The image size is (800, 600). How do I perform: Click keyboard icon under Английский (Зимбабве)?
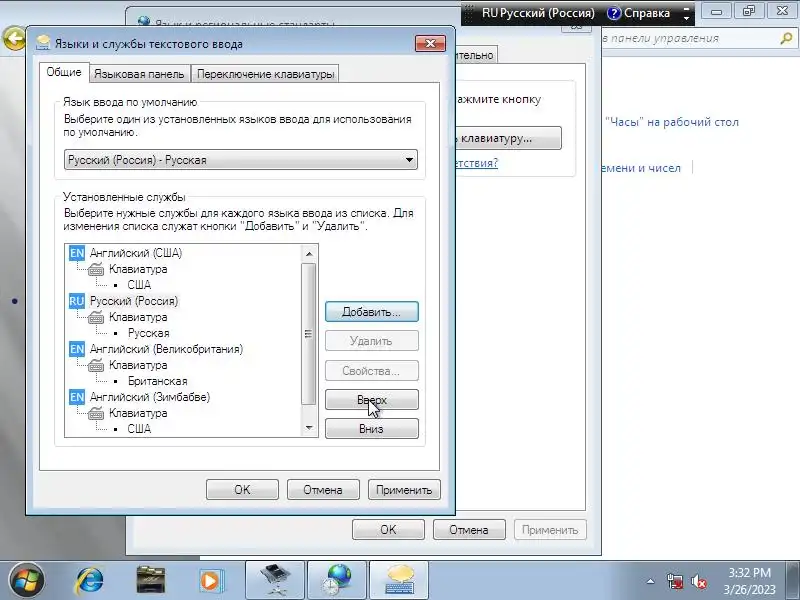(96, 413)
